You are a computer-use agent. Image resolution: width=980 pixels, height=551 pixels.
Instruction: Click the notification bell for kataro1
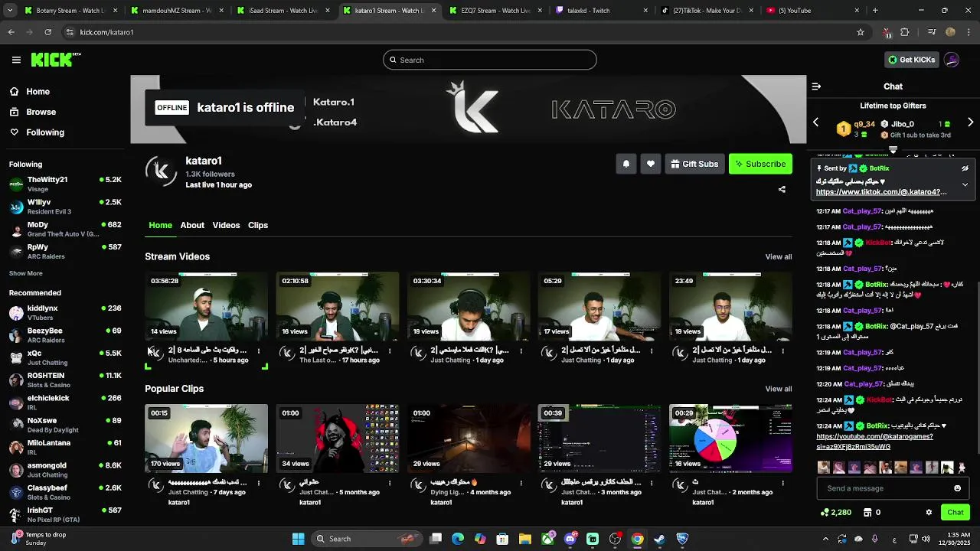tap(626, 164)
